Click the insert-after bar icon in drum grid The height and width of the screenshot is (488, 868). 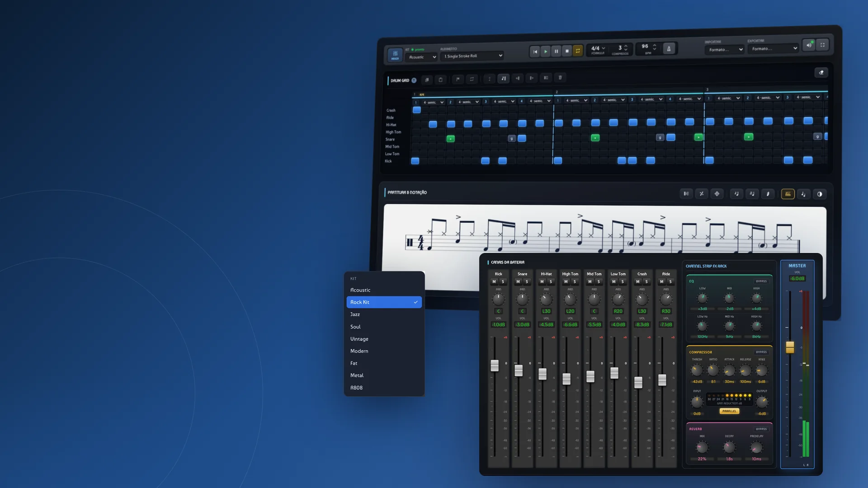click(x=532, y=78)
